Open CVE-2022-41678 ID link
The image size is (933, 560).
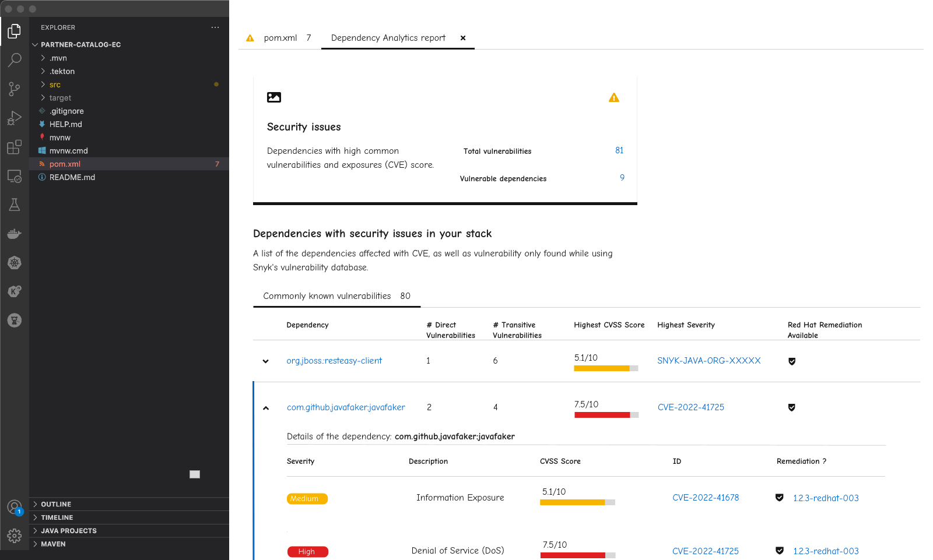(706, 498)
